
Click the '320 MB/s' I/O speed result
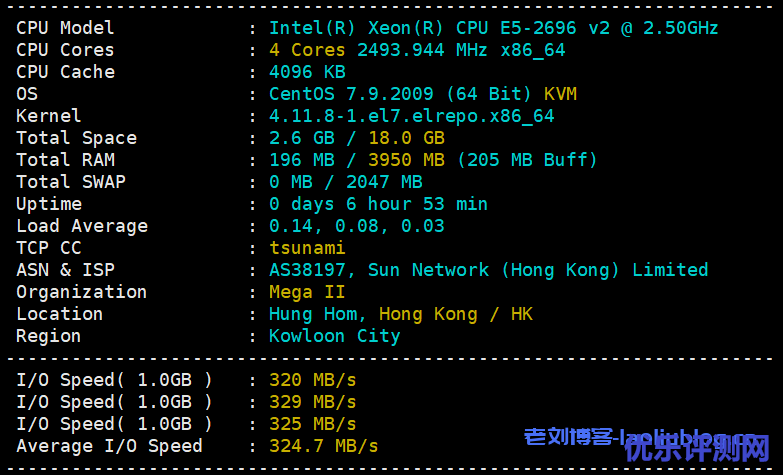click(313, 380)
